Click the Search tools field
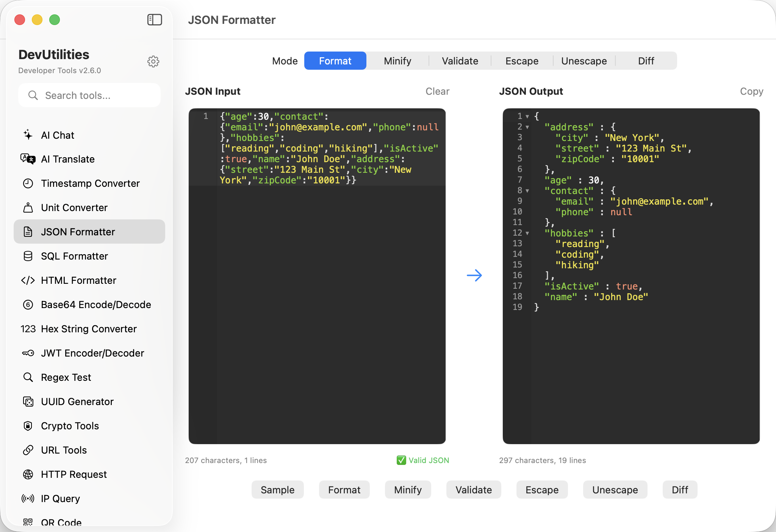 coord(89,95)
